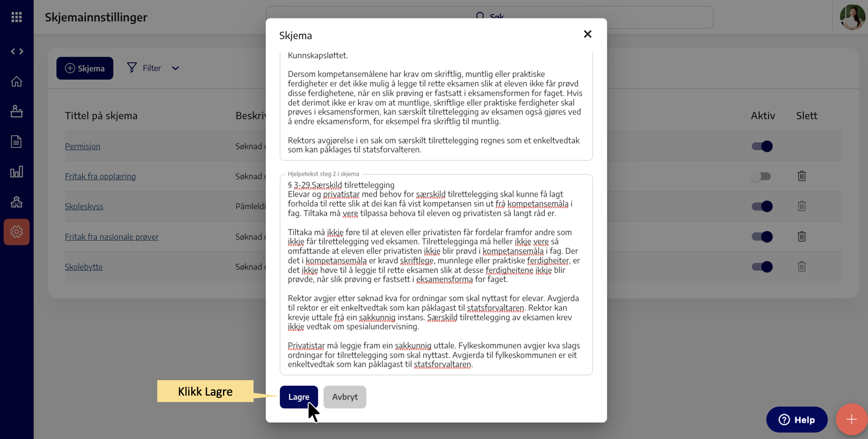Click the red plus floating button
Image resolution: width=868 pixels, height=439 pixels.
851,420
